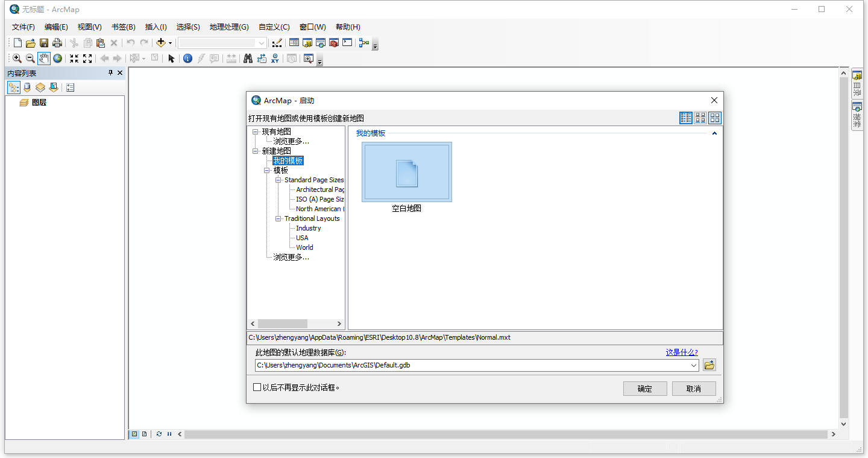Create a new map document from toolbar
The image size is (868, 458).
pyautogui.click(x=17, y=43)
